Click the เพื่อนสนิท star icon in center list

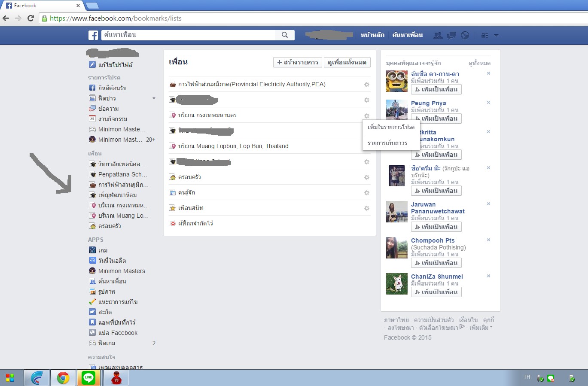(x=172, y=208)
